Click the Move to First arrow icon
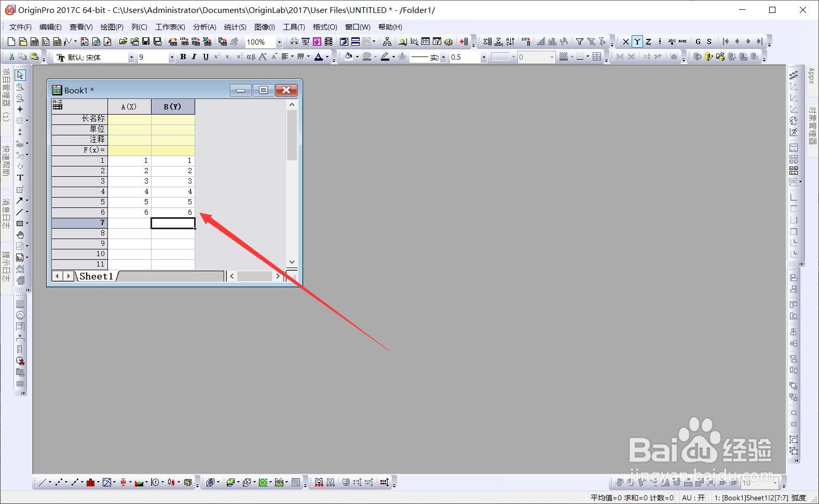 [x=726, y=41]
